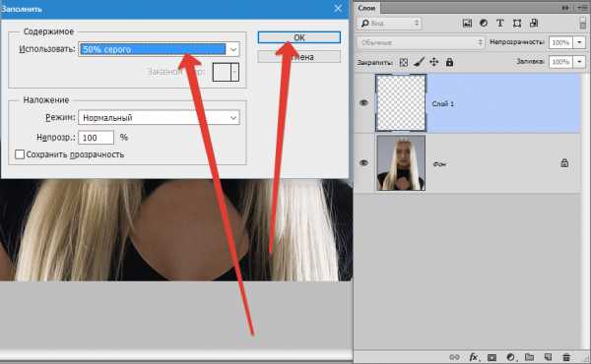Click the pixel layer filter icon
Viewport: 591px width, 364px height.
[x=467, y=23]
